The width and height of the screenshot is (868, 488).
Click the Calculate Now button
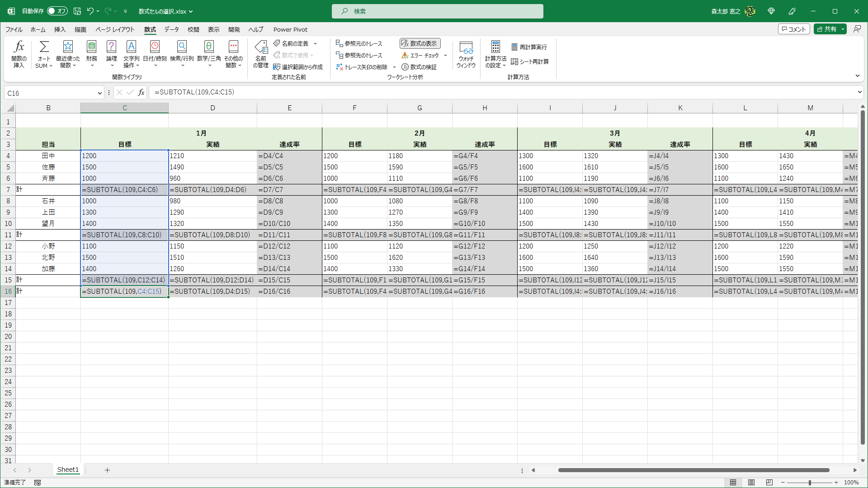tap(529, 47)
